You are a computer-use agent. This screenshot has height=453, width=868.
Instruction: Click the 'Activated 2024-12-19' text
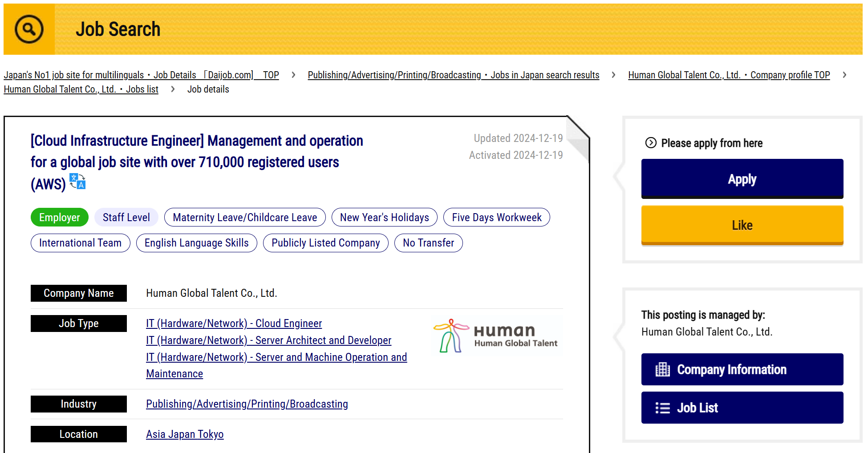[516, 155]
